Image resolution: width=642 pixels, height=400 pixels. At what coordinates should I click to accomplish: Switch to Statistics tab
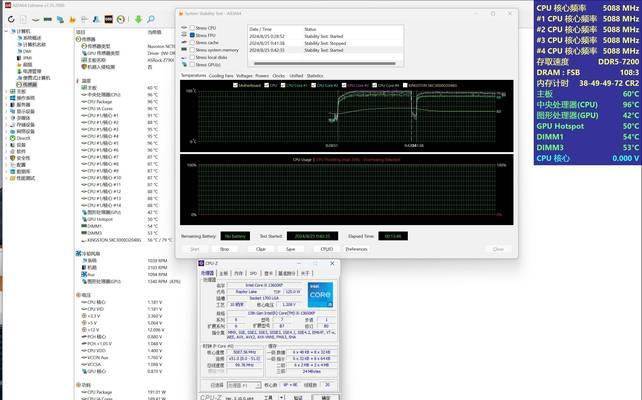(314, 76)
